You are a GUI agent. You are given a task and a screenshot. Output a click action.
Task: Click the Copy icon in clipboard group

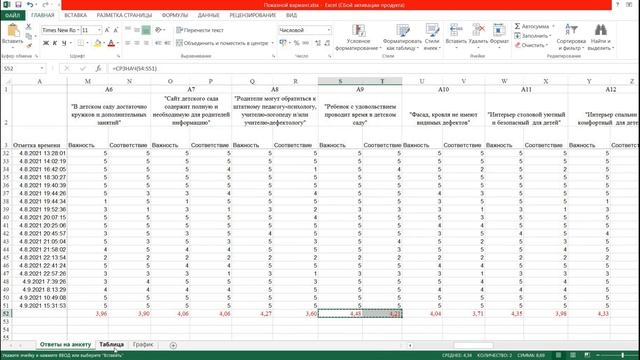tap(28, 36)
